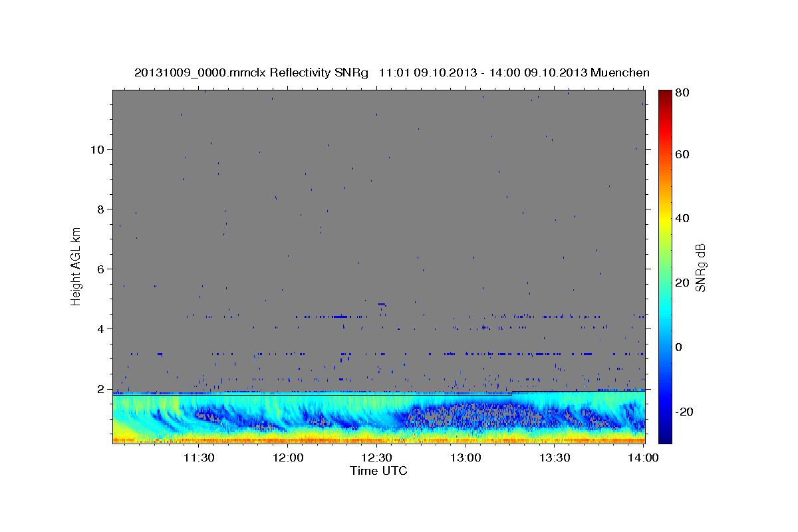Click the grey no-signal area above 6 km

[378, 180]
